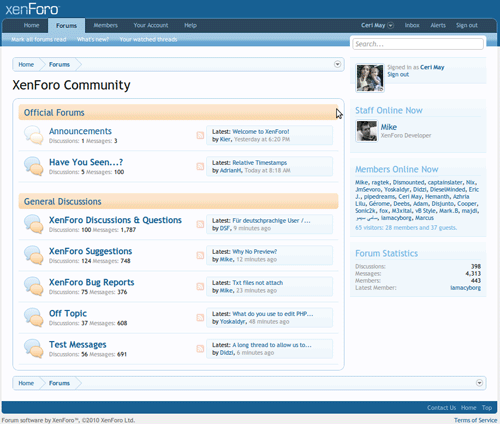This screenshot has width=500, height=424.
Task: Focus the Search box
Action: pos(418,44)
